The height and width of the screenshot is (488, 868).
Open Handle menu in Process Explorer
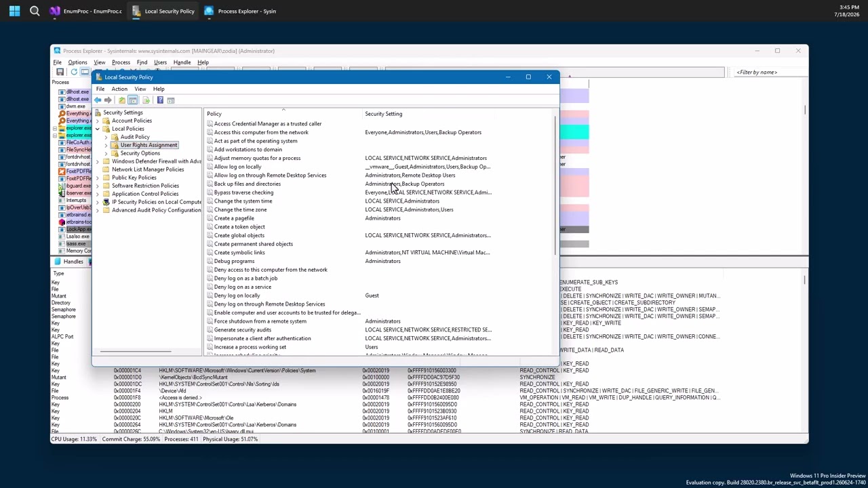click(182, 62)
